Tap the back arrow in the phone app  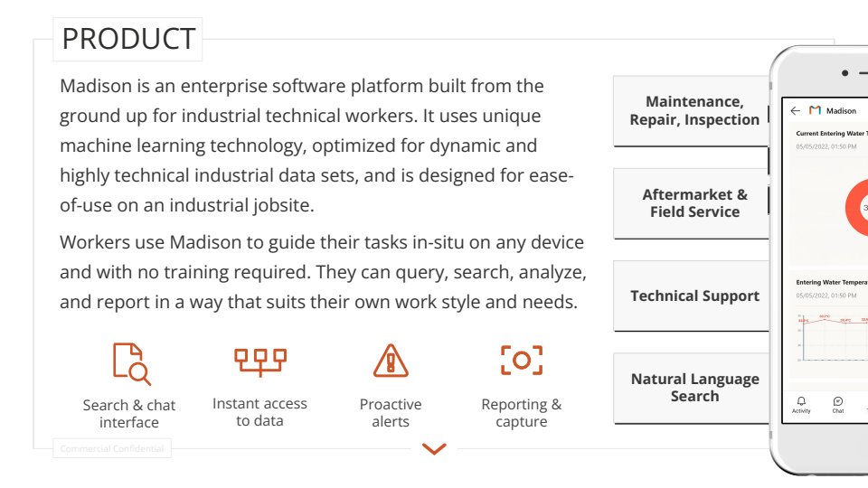pyautogui.click(x=796, y=111)
